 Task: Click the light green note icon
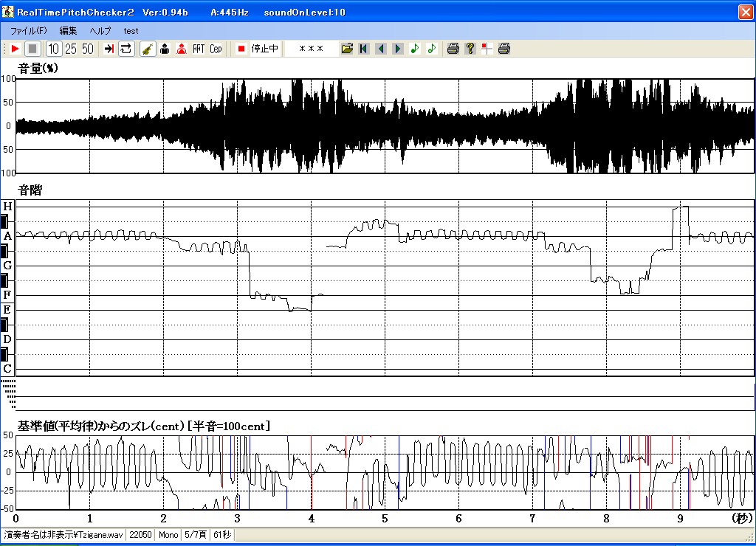[431, 49]
